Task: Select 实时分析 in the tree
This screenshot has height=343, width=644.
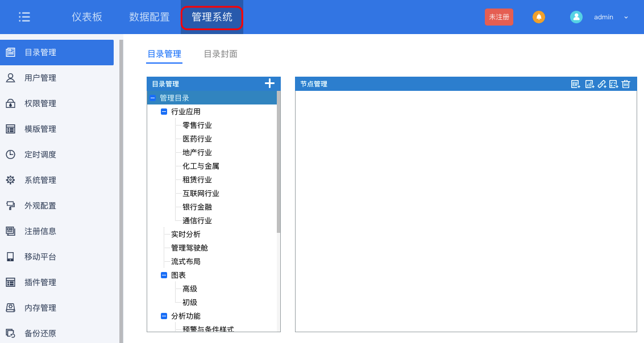Action: pos(186,235)
